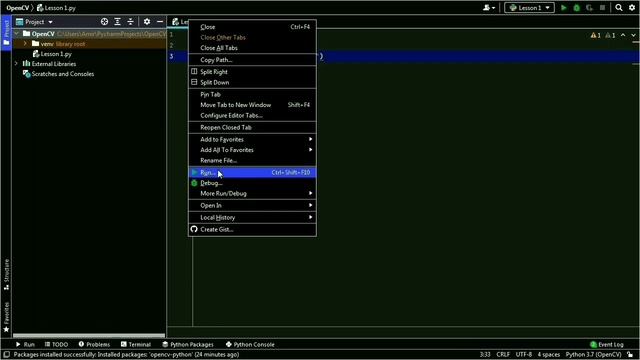640x360 pixels.
Task: Open the Problems tool window tab
Action: pos(94,344)
